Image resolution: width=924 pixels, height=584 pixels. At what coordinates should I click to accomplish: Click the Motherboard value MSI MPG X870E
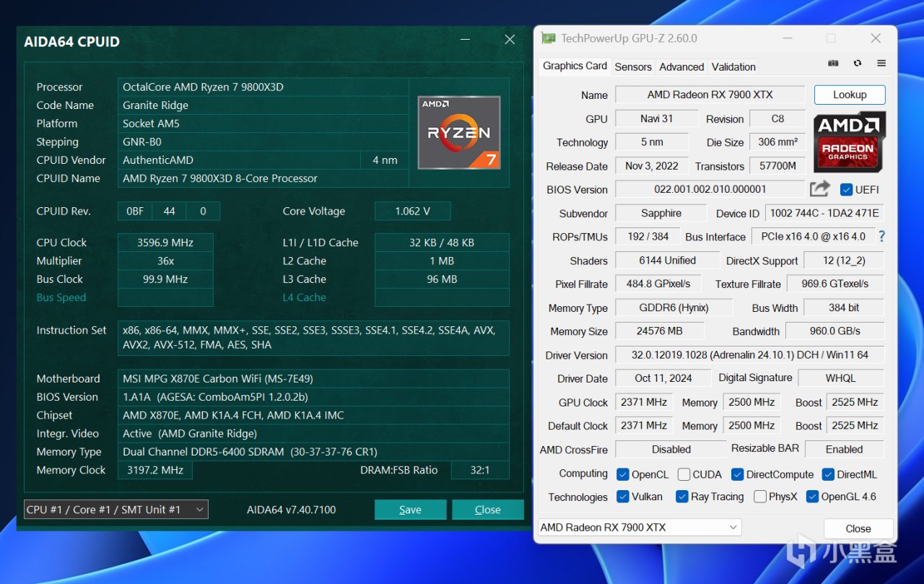[x=313, y=379]
